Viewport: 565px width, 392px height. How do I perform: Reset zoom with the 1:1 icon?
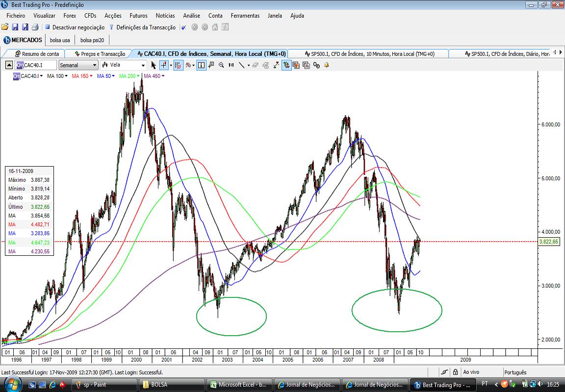(x=231, y=65)
